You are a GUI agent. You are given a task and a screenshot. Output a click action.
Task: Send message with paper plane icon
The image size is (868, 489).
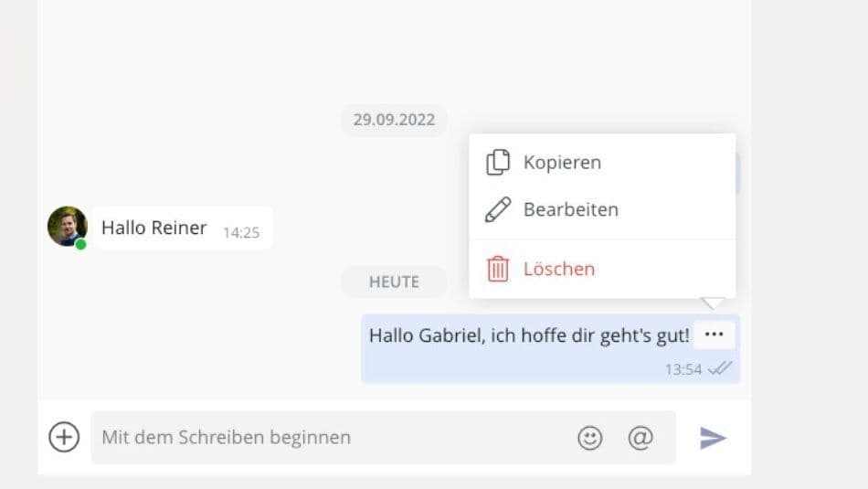[713, 438]
